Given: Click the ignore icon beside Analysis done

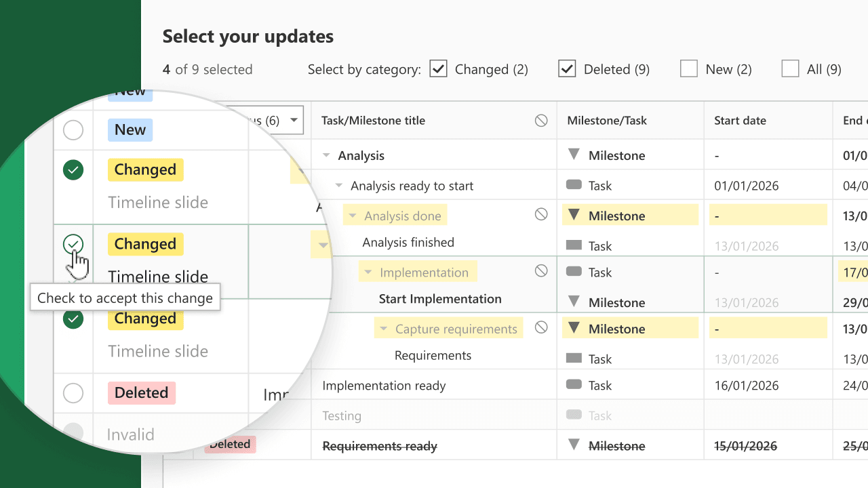Looking at the screenshot, I should (x=540, y=214).
